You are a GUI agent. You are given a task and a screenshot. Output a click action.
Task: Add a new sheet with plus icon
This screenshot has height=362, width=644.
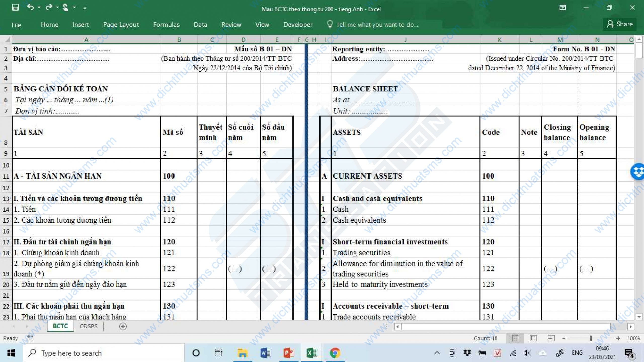pyautogui.click(x=123, y=326)
